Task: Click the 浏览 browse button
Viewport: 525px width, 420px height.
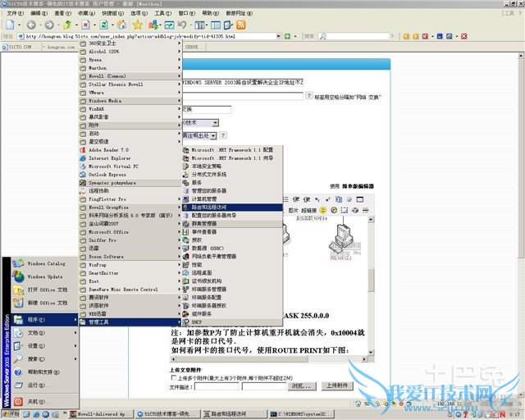Action: point(301,386)
